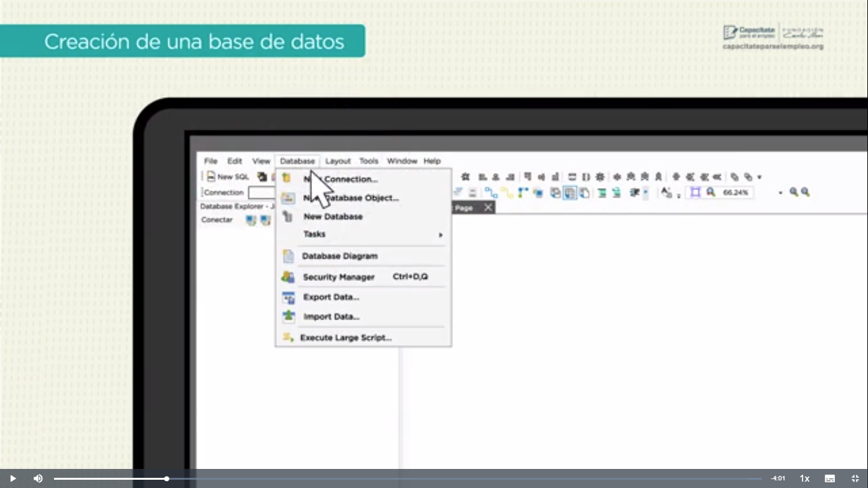The image size is (868, 488).
Task: Click the highlighted diagram layout toolbar icon
Action: pos(570,193)
